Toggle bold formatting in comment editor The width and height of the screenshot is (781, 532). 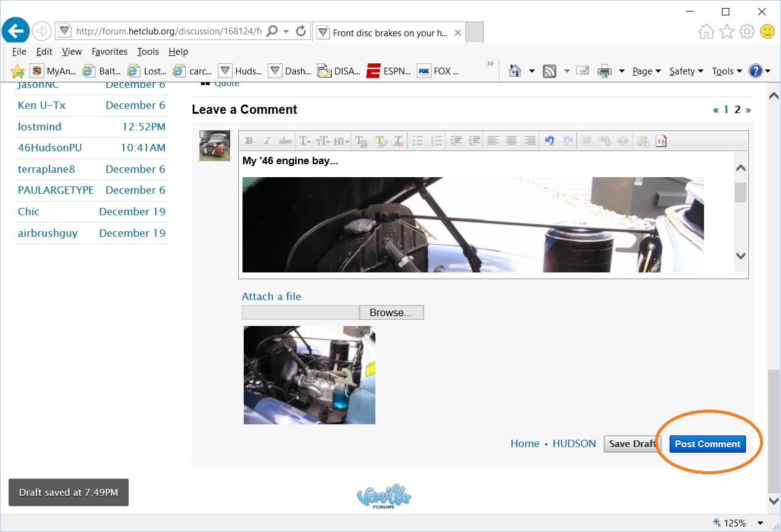249,141
